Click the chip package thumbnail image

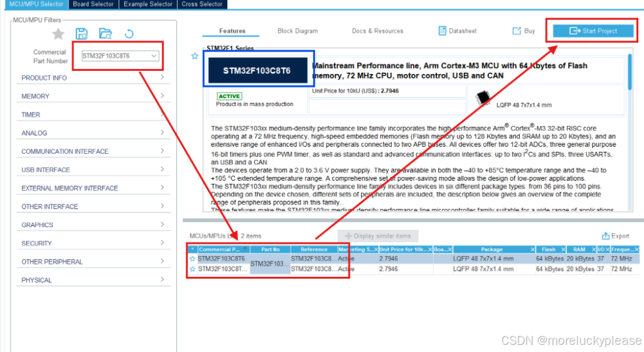point(483,98)
